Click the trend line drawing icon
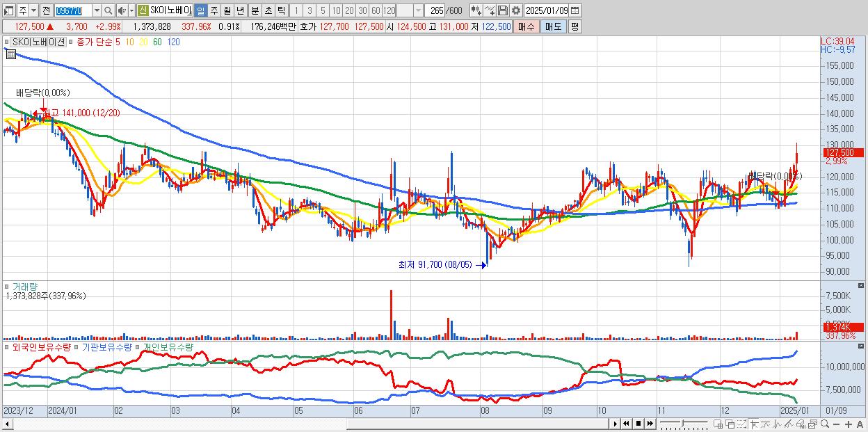 [765, 424]
